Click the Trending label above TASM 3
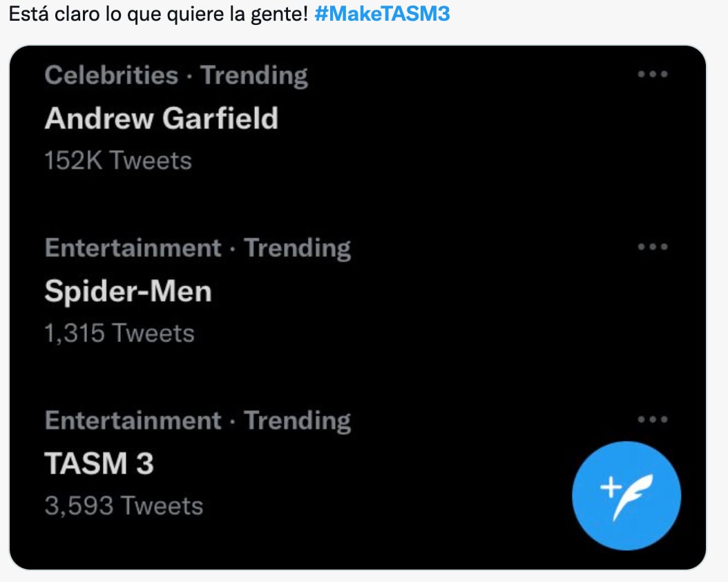 [x=298, y=421]
